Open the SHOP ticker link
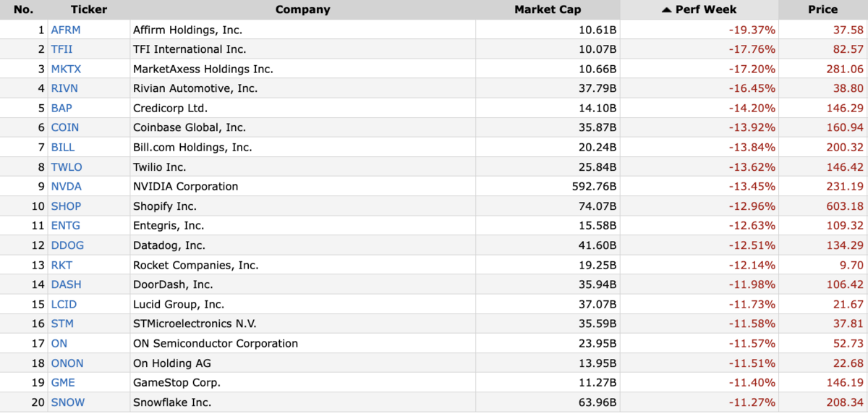Screen dimensions: 868x414 point(66,206)
